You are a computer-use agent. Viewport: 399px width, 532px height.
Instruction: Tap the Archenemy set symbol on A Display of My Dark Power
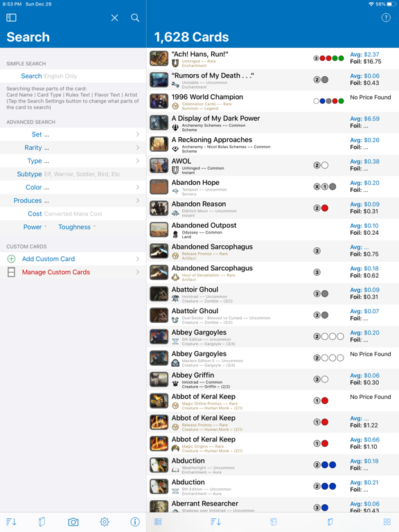pos(175,127)
